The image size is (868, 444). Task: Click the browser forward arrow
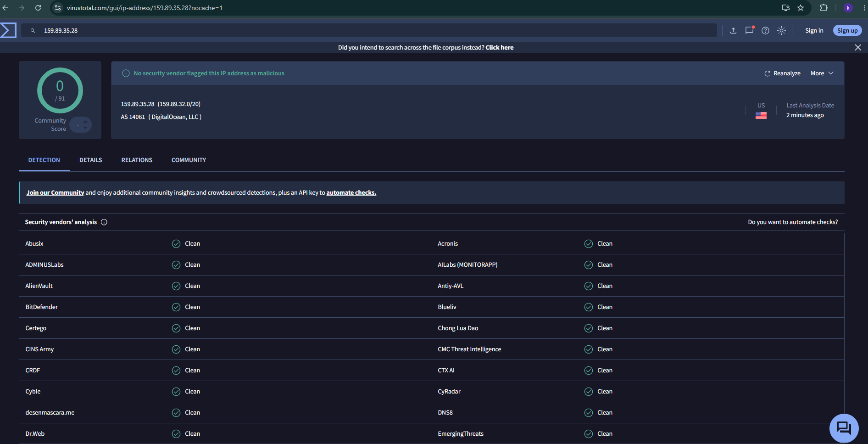(x=22, y=8)
